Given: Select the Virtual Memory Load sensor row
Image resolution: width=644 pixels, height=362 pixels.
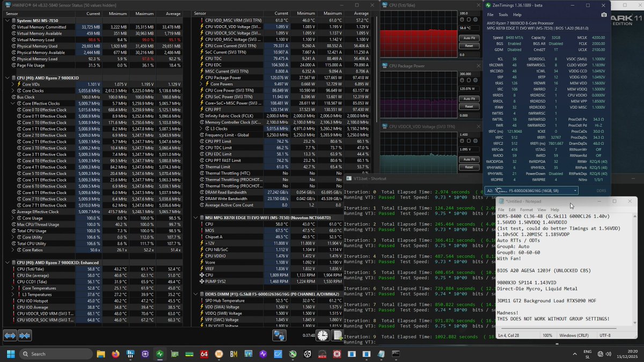Looking at the screenshot, I should pyautogui.click(x=96, y=40).
